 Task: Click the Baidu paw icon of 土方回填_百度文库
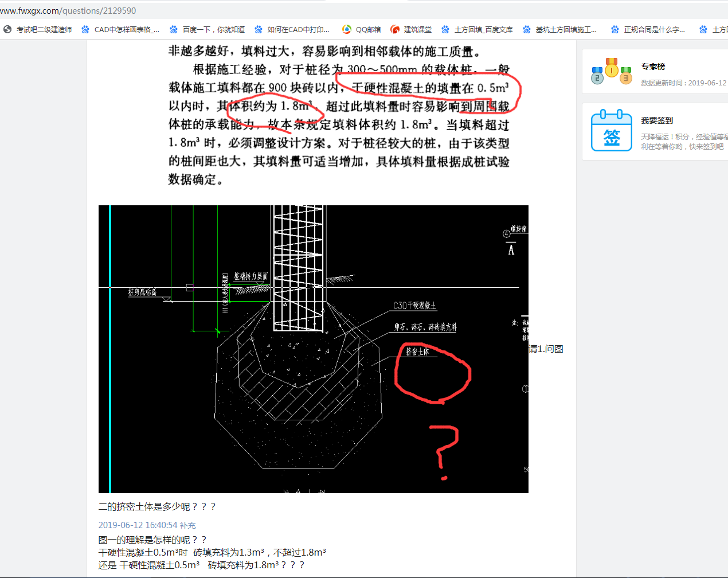[445, 29]
